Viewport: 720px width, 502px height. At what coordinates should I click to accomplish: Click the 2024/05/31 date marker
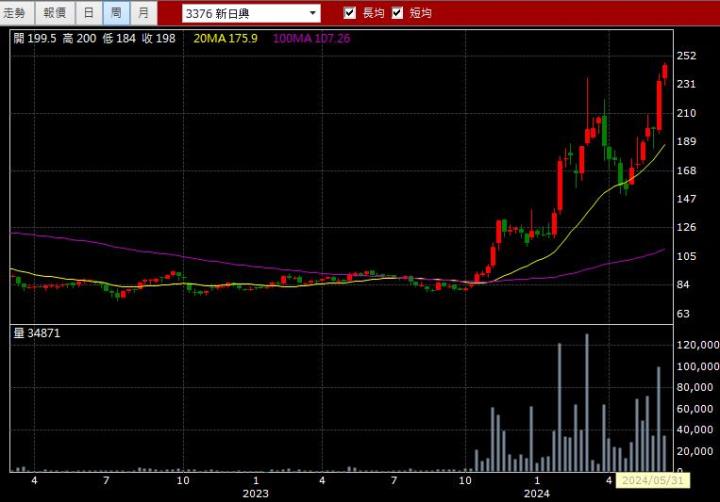(x=650, y=481)
